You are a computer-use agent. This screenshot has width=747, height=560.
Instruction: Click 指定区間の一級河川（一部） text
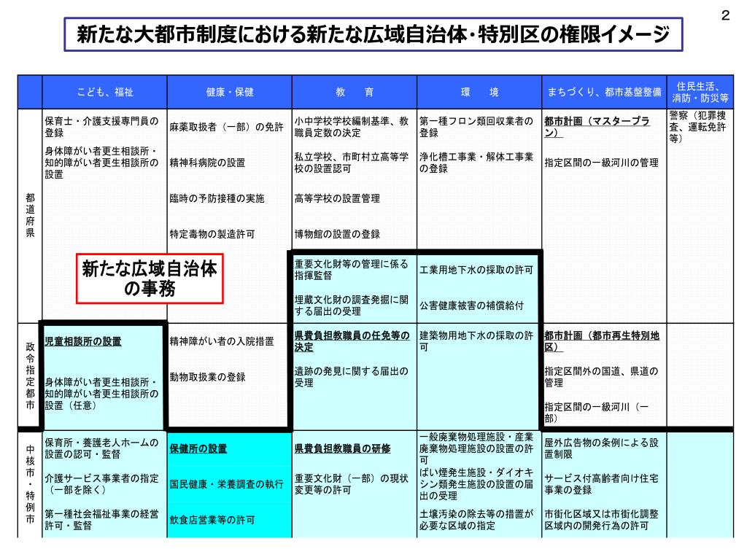click(x=597, y=413)
